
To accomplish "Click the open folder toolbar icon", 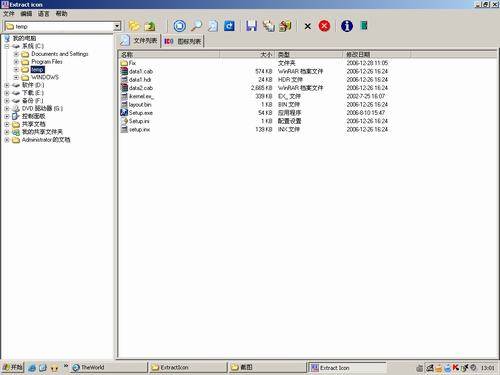I will click(x=134, y=26).
